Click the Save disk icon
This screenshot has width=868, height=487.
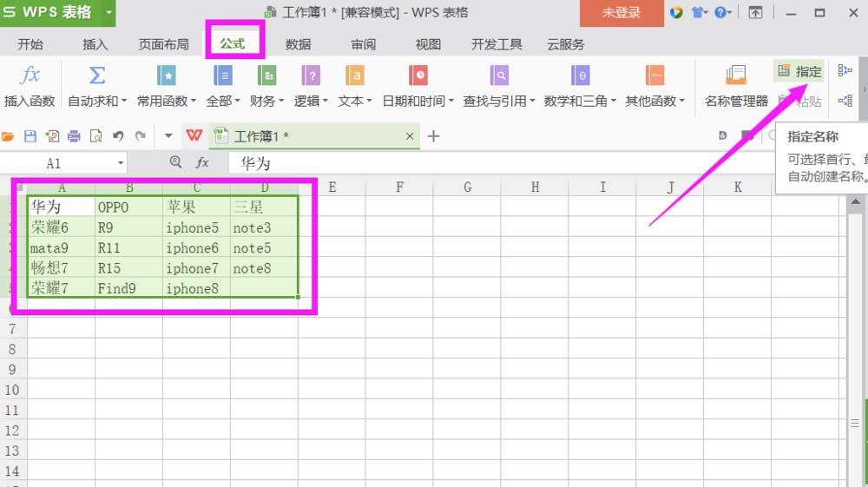click(30, 136)
